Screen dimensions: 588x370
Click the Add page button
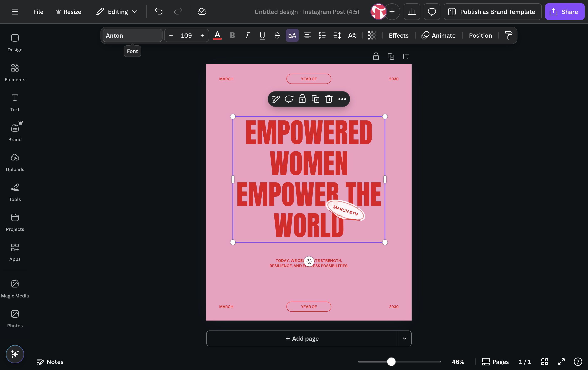tap(302, 338)
